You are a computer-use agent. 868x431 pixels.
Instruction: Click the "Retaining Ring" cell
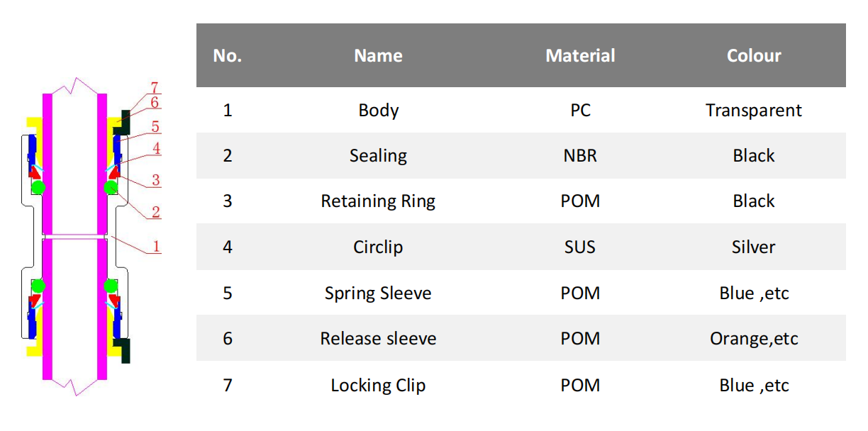pyautogui.click(x=378, y=201)
